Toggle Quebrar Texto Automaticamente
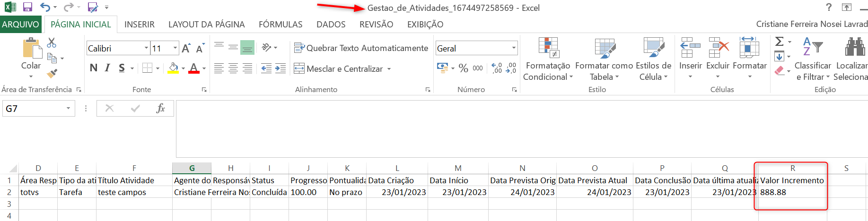Image resolution: width=868 pixels, height=221 pixels. [x=361, y=48]
